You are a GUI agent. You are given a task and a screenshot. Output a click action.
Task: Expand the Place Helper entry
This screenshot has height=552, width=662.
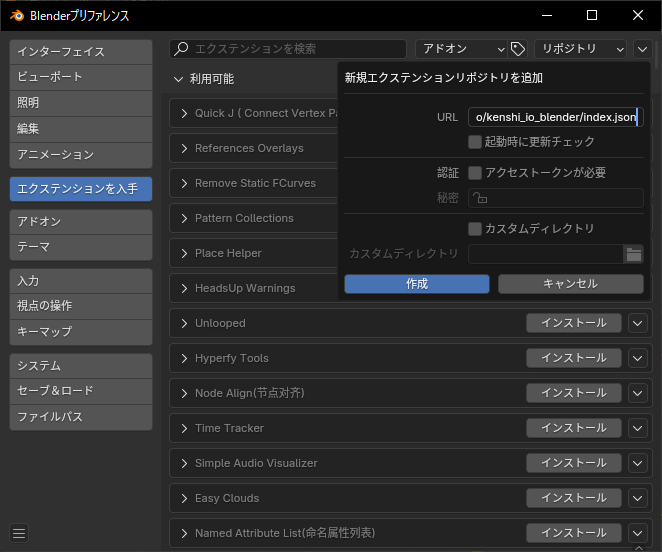(x=184, y=253)
